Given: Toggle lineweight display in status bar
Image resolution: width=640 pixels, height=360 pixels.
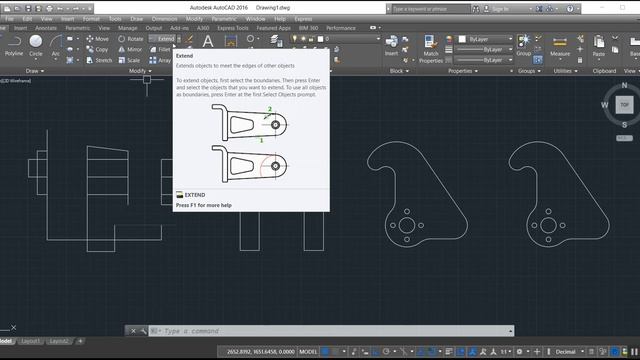Looking at the screenshot, I should click(x=449, y=351).
